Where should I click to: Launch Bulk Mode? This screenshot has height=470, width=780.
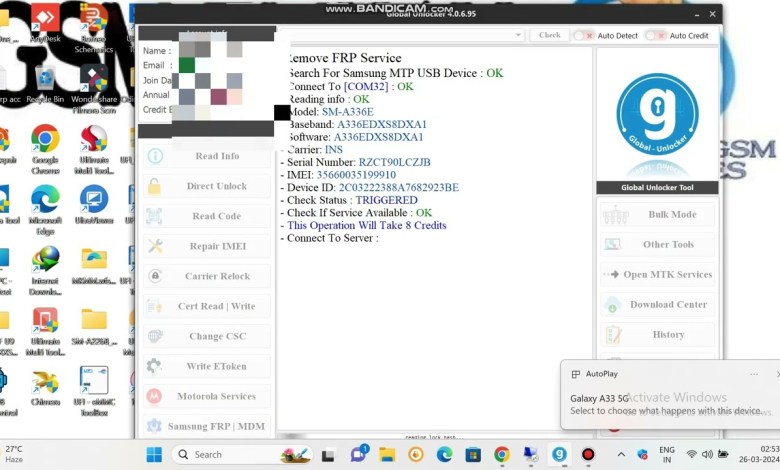(657, 215)
